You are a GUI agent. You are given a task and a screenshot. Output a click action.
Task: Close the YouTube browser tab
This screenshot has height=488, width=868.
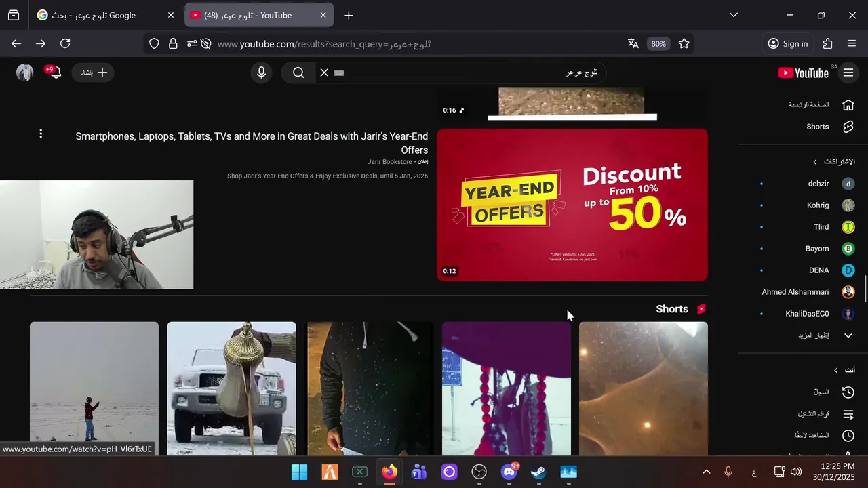pos(323,15)
